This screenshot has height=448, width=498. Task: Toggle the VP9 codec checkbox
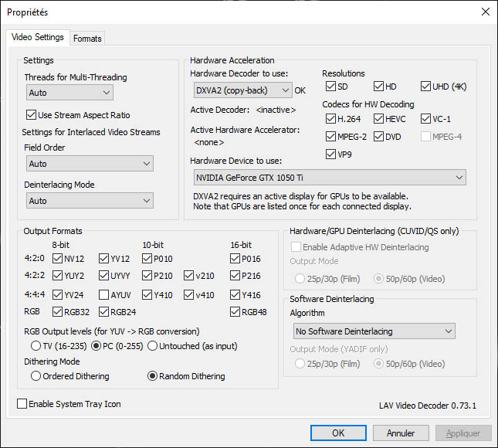[x=331, y=154]
